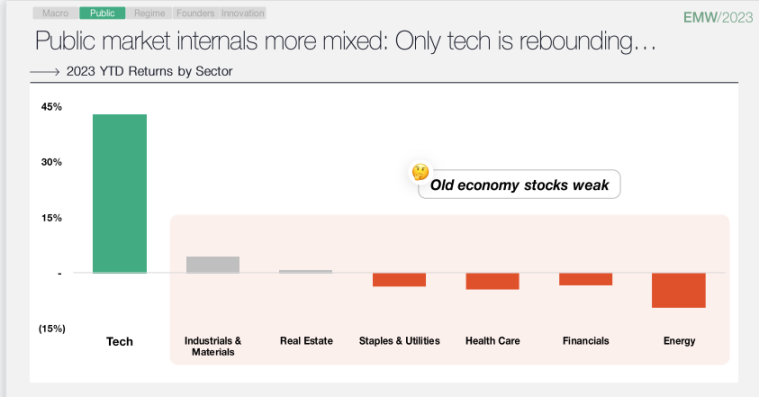
Task: Click the 2023 YTD Returns by Sector subtitle
Action: click(x=149, y=71)
